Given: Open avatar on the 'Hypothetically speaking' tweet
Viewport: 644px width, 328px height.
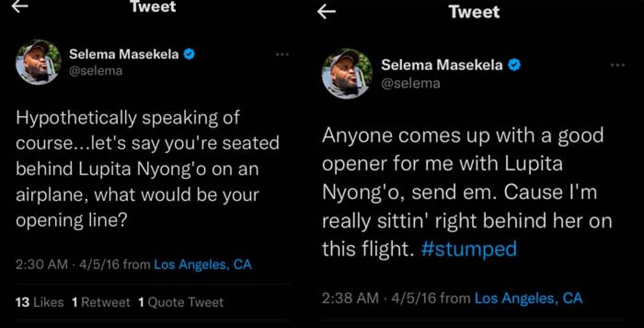Looking at the screenshot, I should [x=38, y=62].
